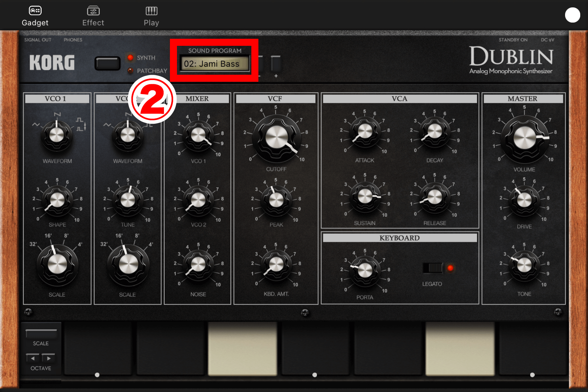This screenshot has width=588, height=392.
Task: Click the LEGATO red indicator light
Action: (450, 268)
